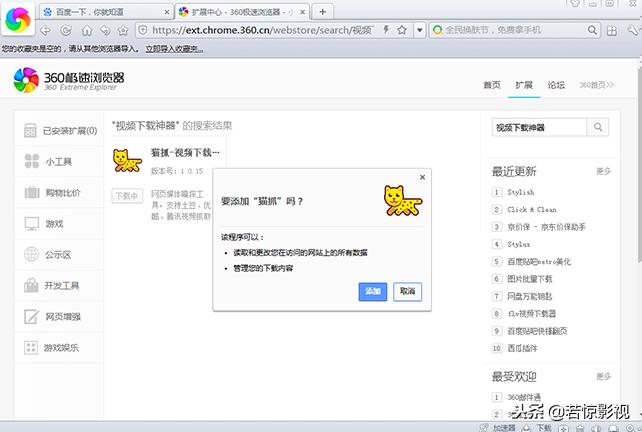Viewport: 642px width, 432px height.
Task: Open the 论坛 navigation tab
Action: tap(556, 85)
